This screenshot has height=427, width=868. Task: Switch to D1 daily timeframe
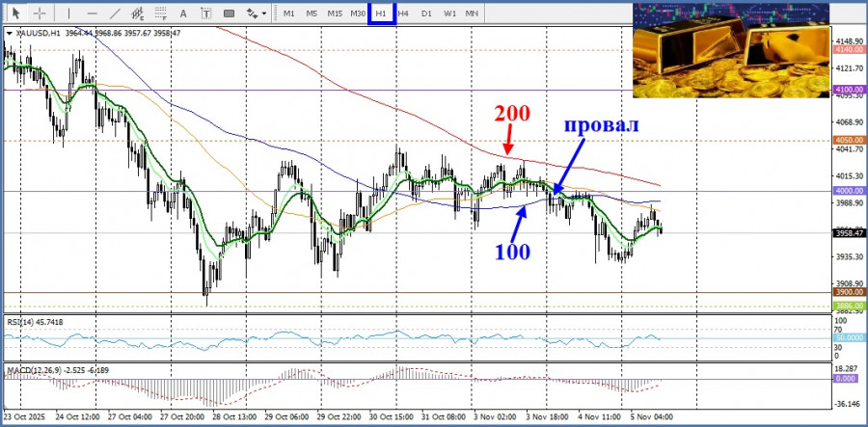[425, 13]
